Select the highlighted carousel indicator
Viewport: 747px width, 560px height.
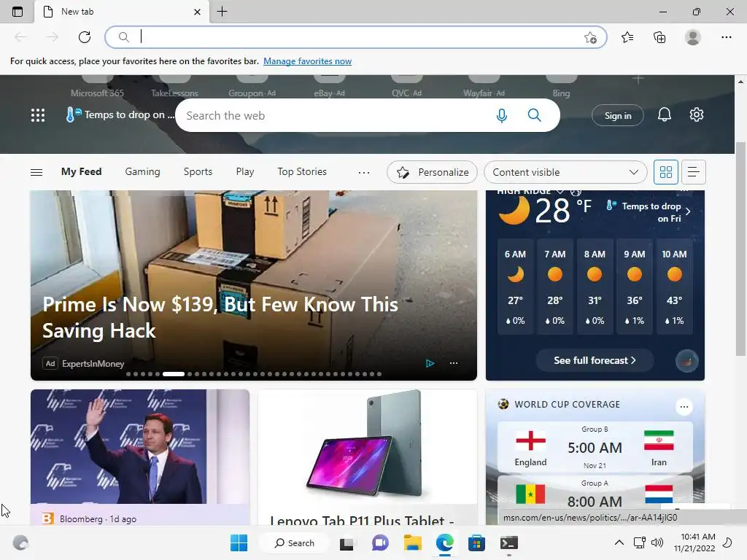(174, 374)
